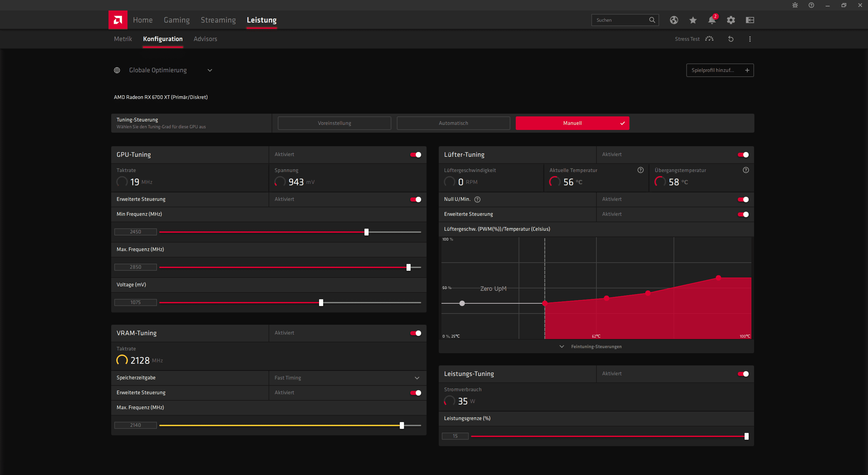
Task: Click the AMD logo home icon
Action: (x=118, y=20)
